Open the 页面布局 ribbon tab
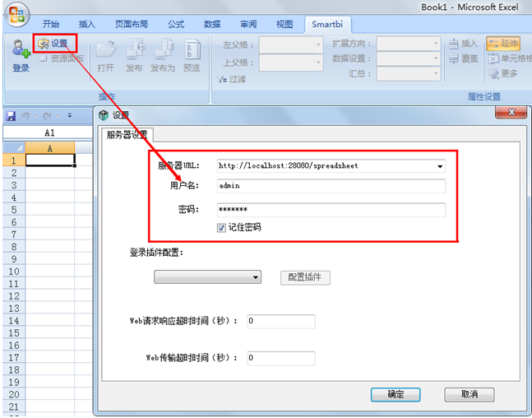The height and width of the screenshot is (418, 532). click(132, 24)
